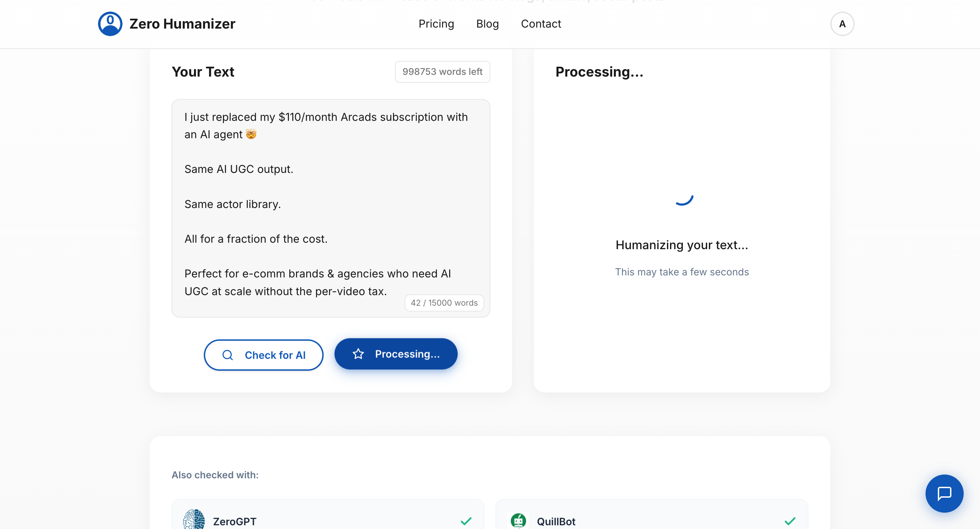
Task: Open the chat support bubble icon
Action: (x=944, y=493)
